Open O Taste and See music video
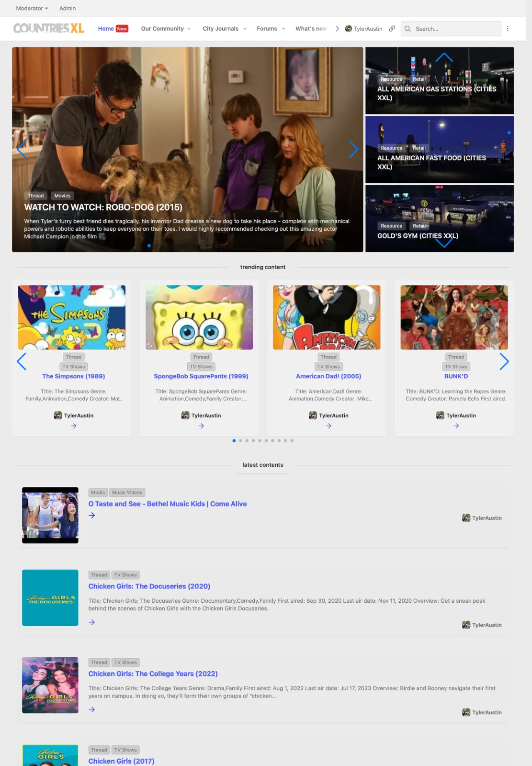 (168, 504)
